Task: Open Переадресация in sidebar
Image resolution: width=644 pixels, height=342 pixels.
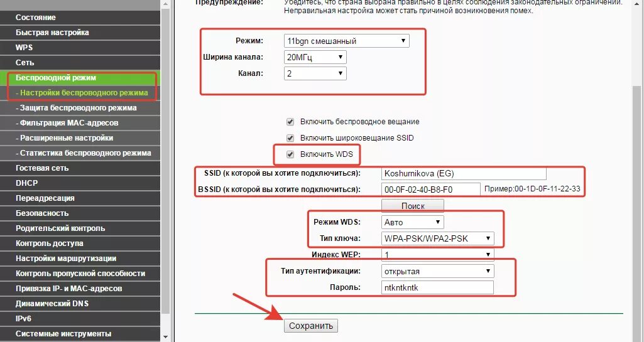Action: [x=80, y=198]
